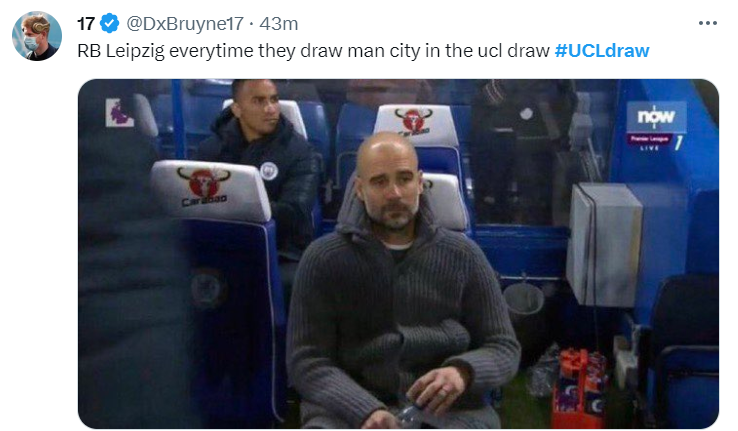Click the 'now' broadcaster logo in the photo
The height and width of the screenshot is (431, 738).
656,116
